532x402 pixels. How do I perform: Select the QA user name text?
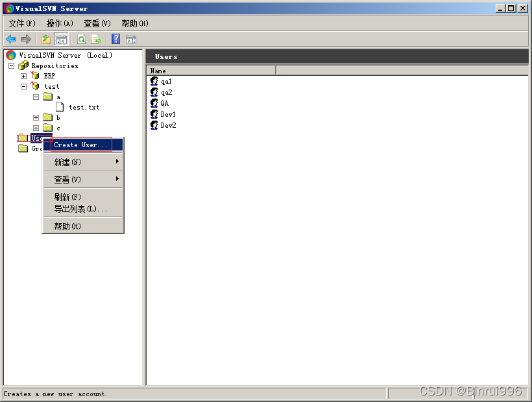(x=164, y=103)
